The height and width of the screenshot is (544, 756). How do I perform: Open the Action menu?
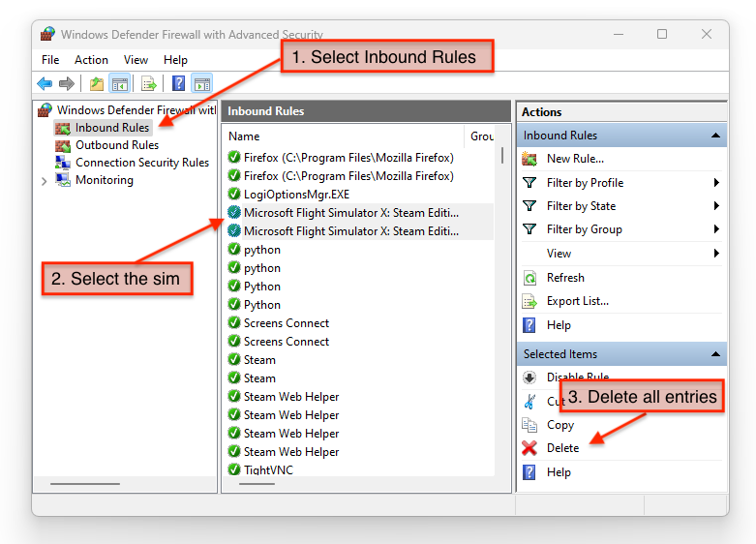91,60
